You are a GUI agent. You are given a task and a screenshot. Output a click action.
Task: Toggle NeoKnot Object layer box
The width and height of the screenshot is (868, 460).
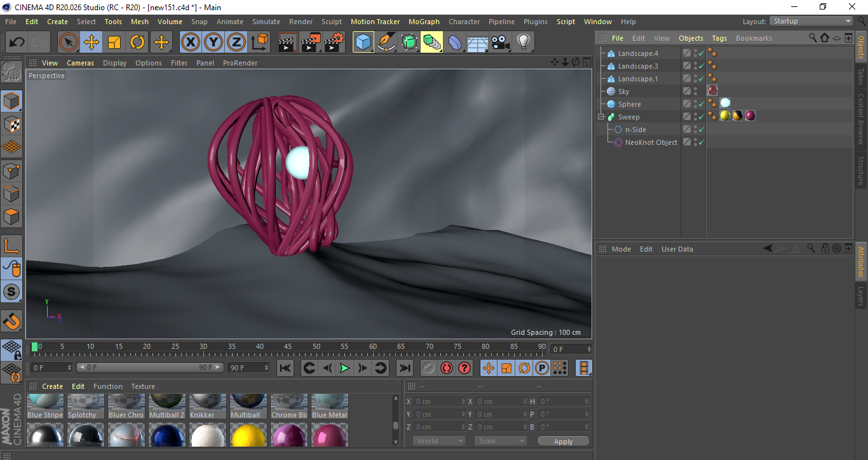(x=687, y=142)
